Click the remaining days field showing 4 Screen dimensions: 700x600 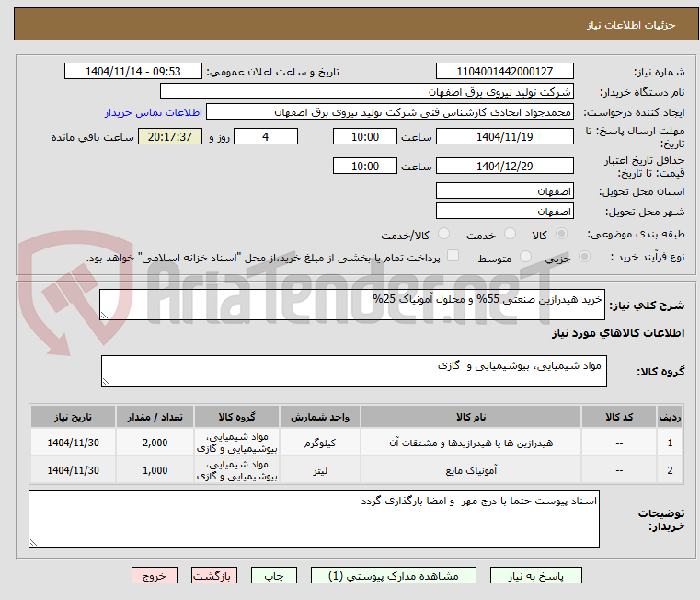(266, 137)
